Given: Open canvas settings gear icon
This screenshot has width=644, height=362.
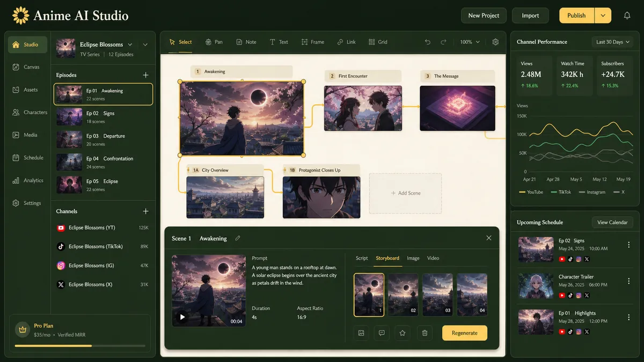Looking at the screenshot, I should [x=495, y=42].
